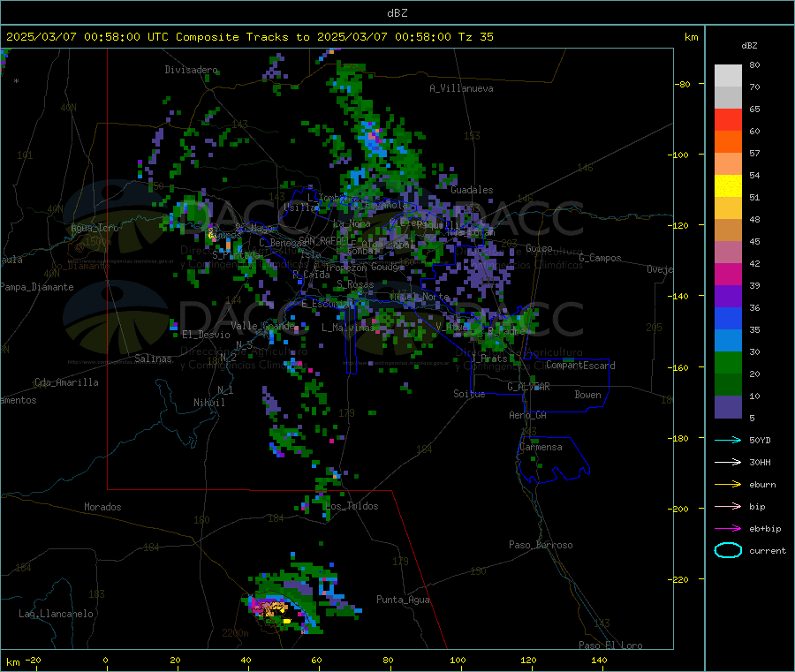Click the 30HM white arrow legend icon

pyautogui.click(x=728, y=462)
